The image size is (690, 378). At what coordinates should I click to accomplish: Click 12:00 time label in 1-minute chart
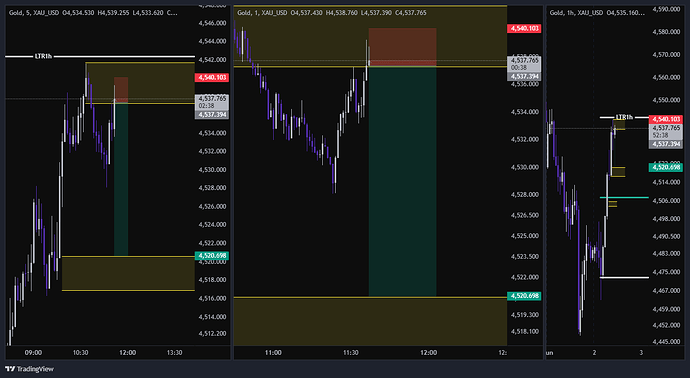pos(429,352)
